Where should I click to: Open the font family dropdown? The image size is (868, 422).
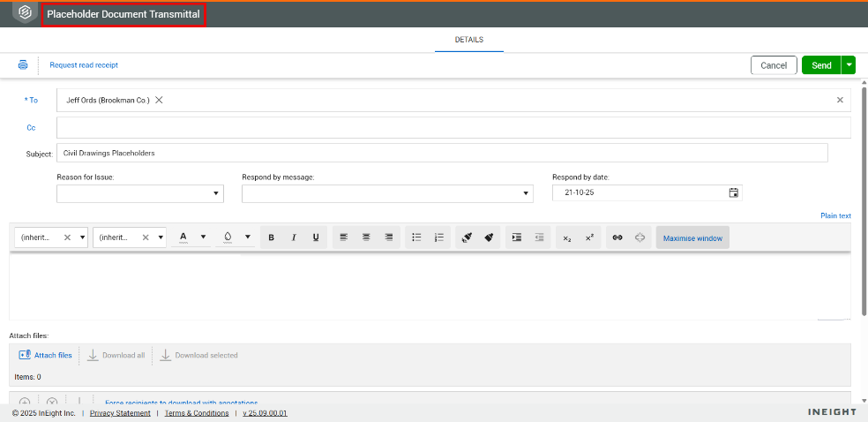tap(83, 237)
